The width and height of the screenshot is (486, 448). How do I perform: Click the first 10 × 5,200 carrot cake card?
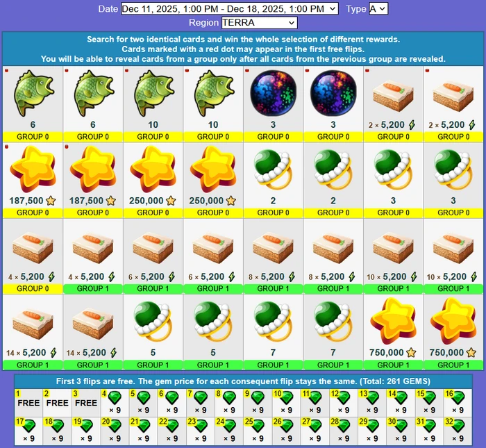(x=394, y=256)
